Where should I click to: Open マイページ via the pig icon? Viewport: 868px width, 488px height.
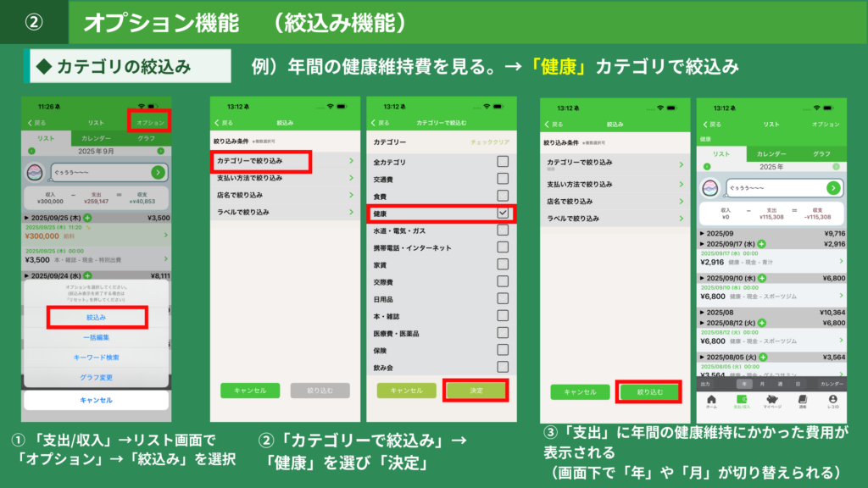click(x=772, y=399)
